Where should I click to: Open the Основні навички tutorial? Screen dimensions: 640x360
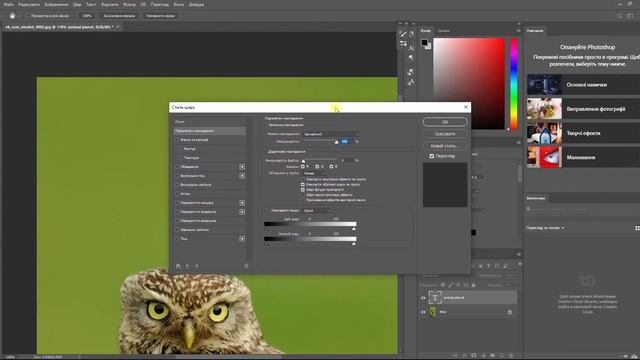583,85
